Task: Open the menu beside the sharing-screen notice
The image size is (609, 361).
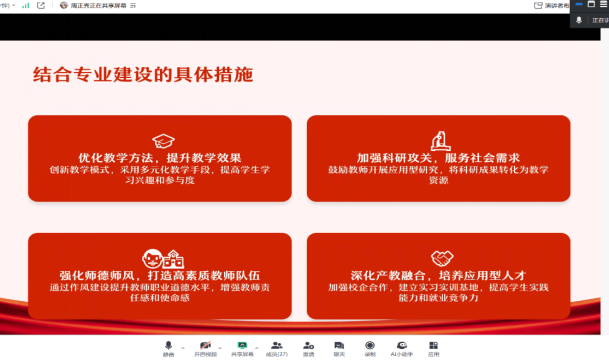Action: [x=133, y=5]
